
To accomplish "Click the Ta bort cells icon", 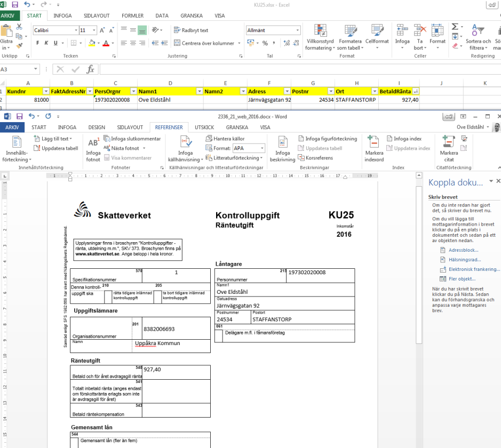I will [420, 30].
